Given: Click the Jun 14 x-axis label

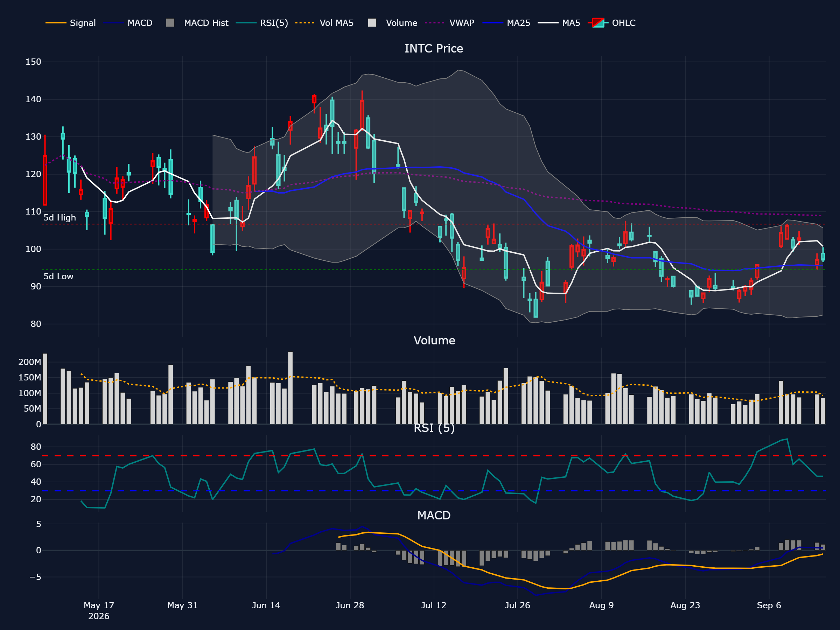Looking at the screenshot, I should coord(266,605).
